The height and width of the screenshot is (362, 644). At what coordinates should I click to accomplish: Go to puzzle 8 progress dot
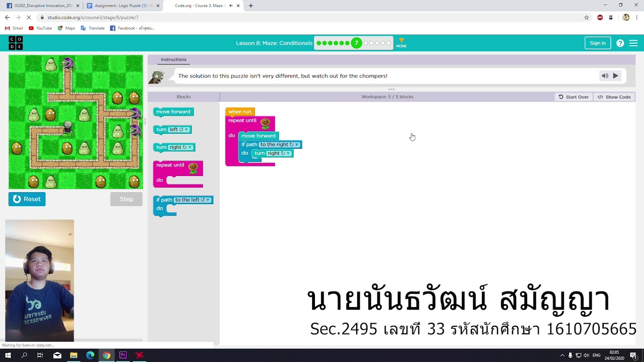[x=366, y=43]
